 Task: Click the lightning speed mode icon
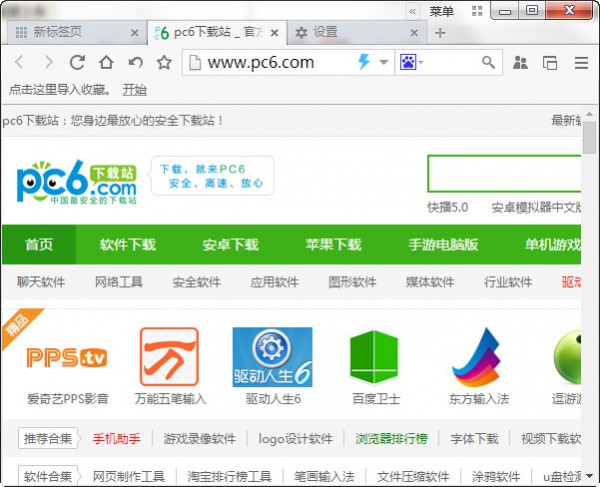[364, 62]
